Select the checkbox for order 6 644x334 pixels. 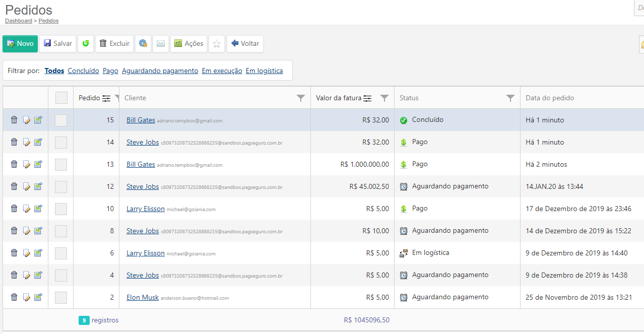click(61, 253)
